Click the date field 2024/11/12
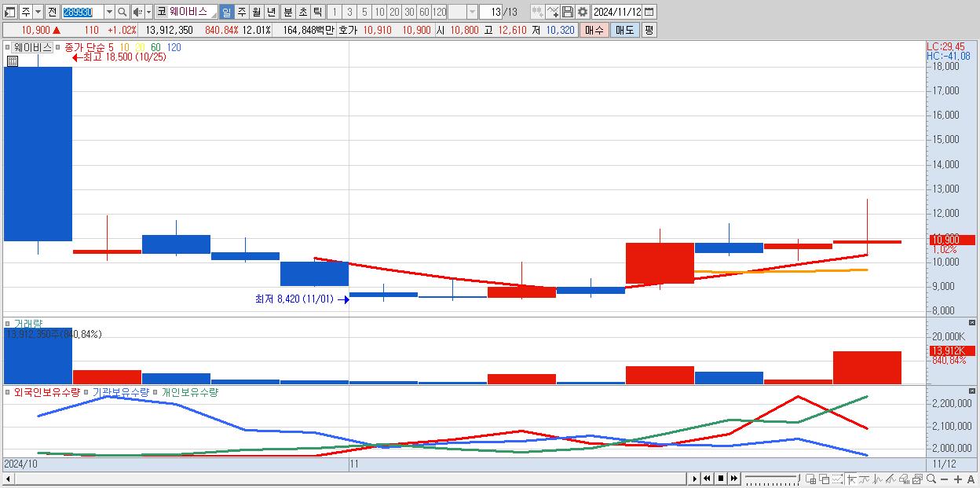This screenshot has width=980, height=488. pos(616,12)
